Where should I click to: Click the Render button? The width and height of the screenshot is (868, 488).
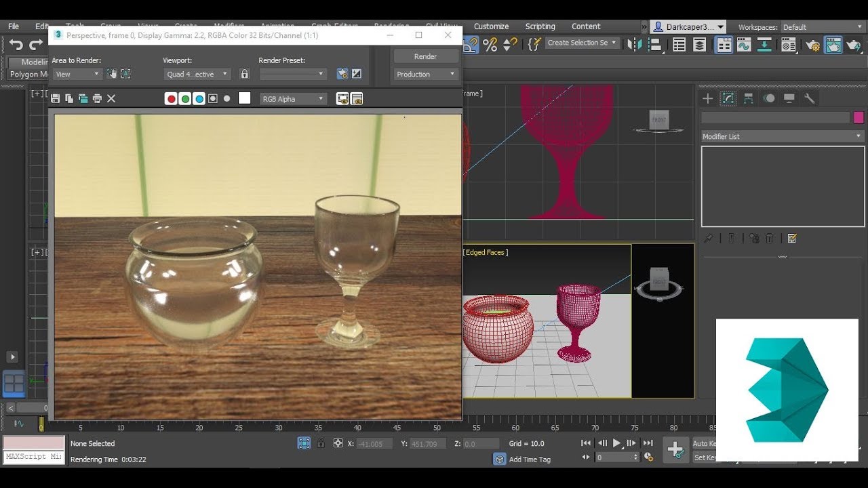click(x=425, y=56)
